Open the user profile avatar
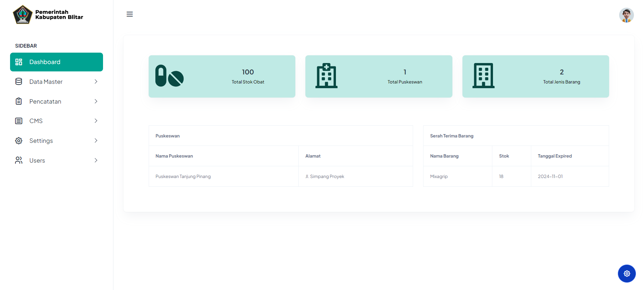Image resolution: width=644 pixels, height=290 pixels. point(626,15)
